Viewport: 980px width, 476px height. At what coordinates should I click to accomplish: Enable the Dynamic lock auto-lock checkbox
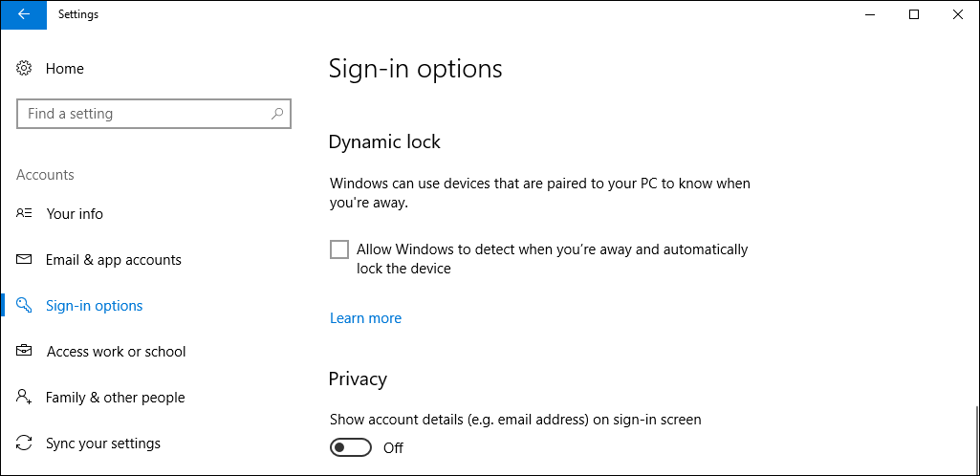coord(339,249)
